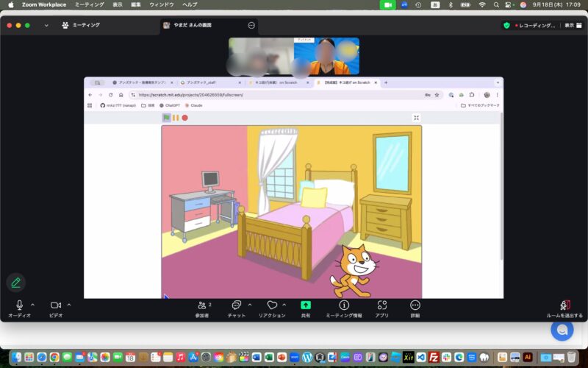Open the 参加者 participants panel
This screenshot has height=368, width=588.
click(x=202, y=305)
